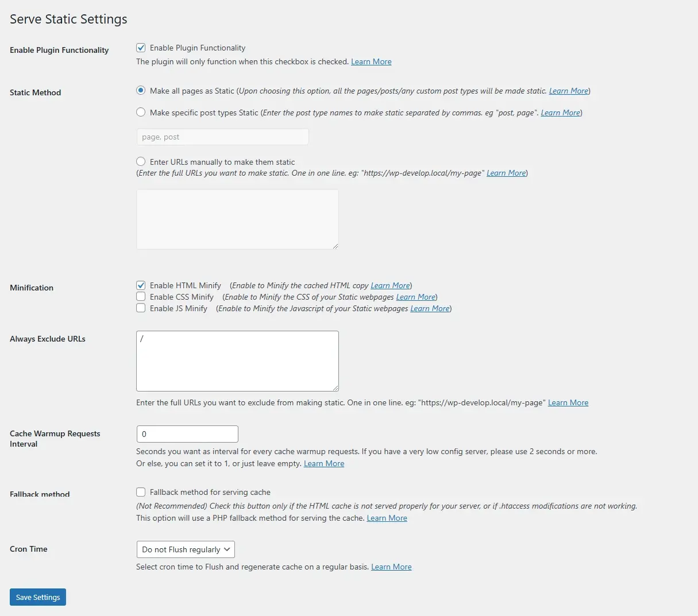
Task: Check Fallback method for serving cache
Action: 141,492
